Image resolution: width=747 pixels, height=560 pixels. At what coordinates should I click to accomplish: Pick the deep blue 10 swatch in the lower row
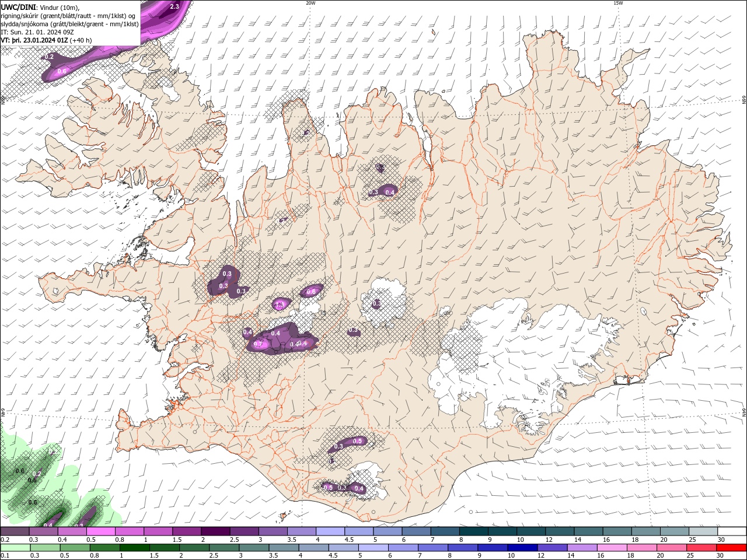522,548
